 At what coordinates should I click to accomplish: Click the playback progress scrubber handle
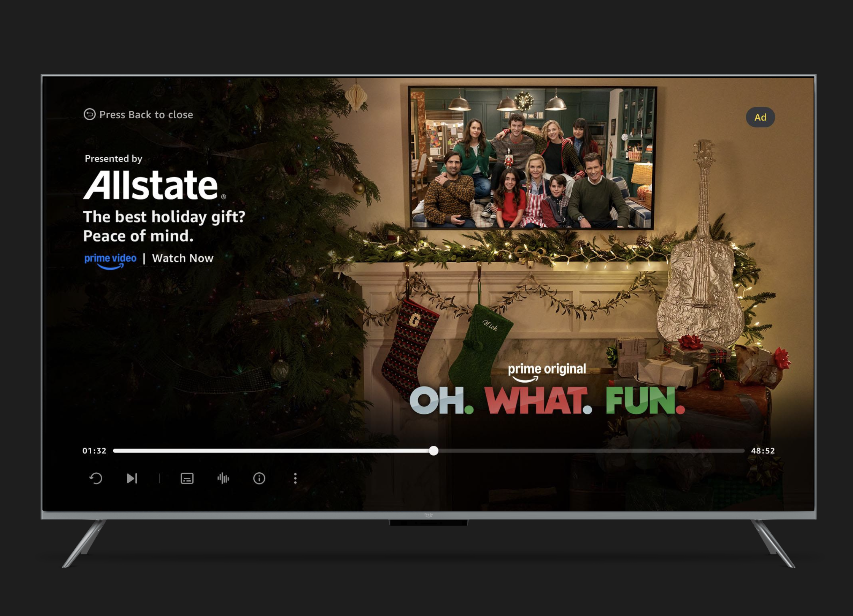coord(433,451)
